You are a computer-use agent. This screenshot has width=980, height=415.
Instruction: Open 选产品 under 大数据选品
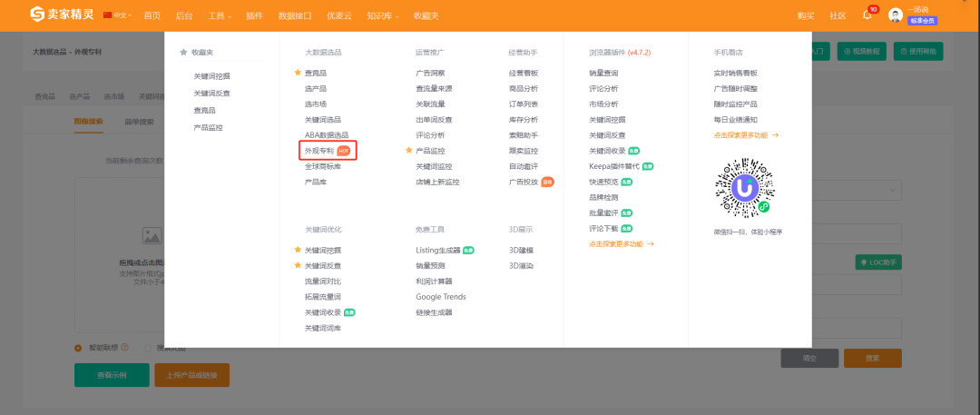coord(316,88)
